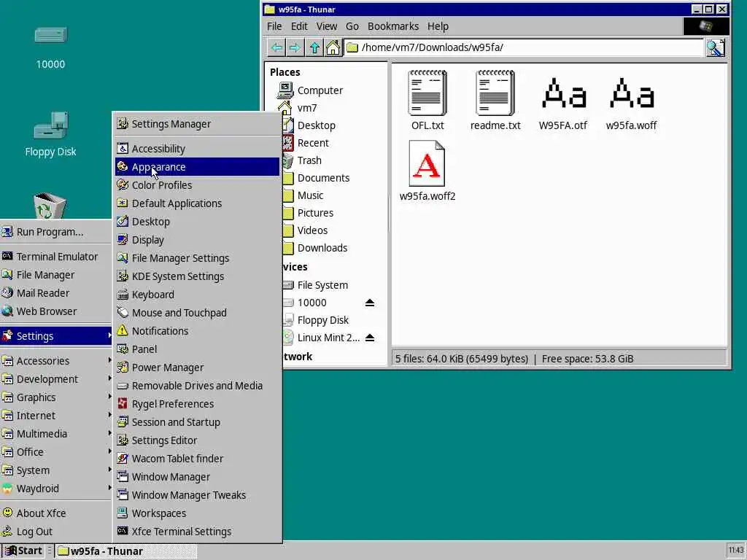The width and height of the screenshot is (747, 560).
Task: Open Keyboard settings
Action: (197, 295)
